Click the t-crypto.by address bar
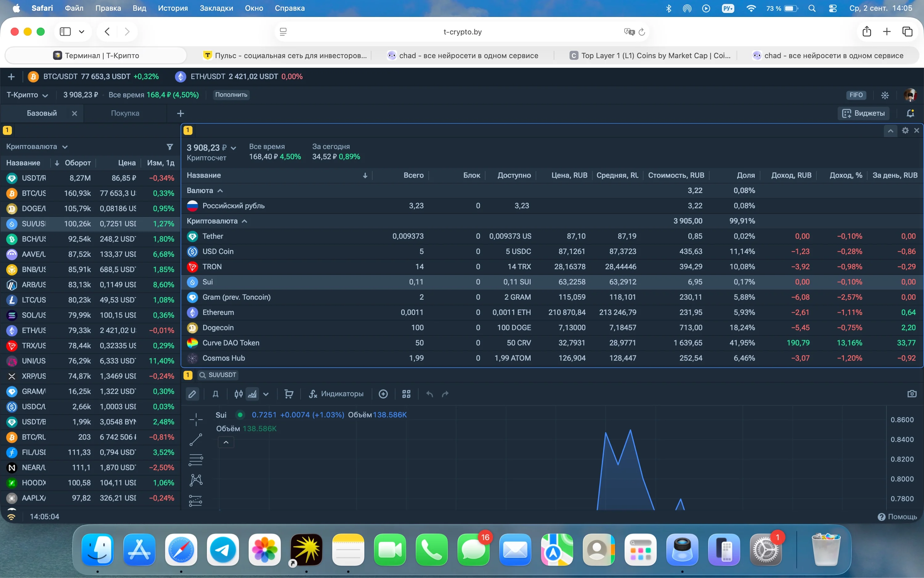This screenshot has width=924, height=578. [x=462, y=32]
